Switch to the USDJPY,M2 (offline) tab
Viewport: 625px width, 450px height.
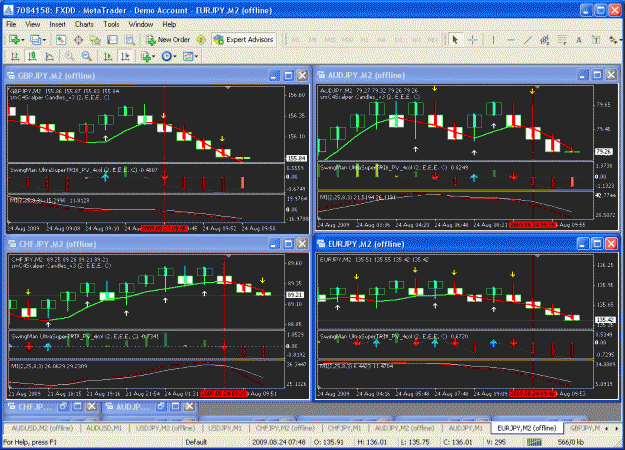[x=165, y=428]
